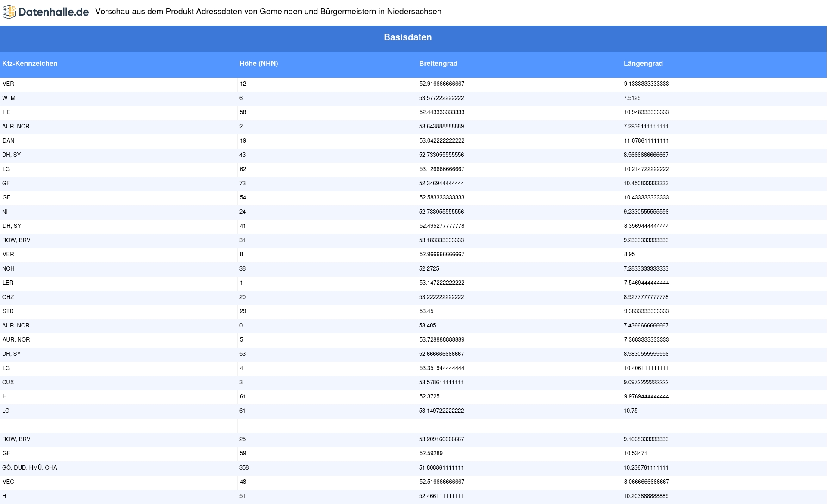Image resolution: width=827 pixels, height=504 pixels.
Task: Select the Basisdaten section header
Action: tap(407, 37)
